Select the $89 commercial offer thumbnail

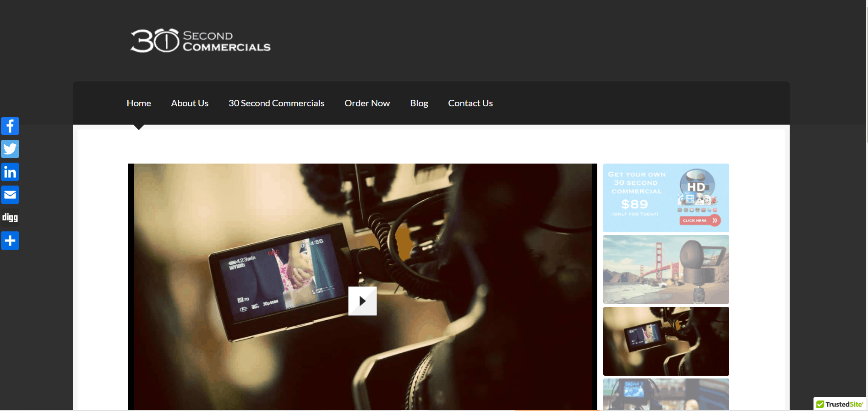point(641,197)
